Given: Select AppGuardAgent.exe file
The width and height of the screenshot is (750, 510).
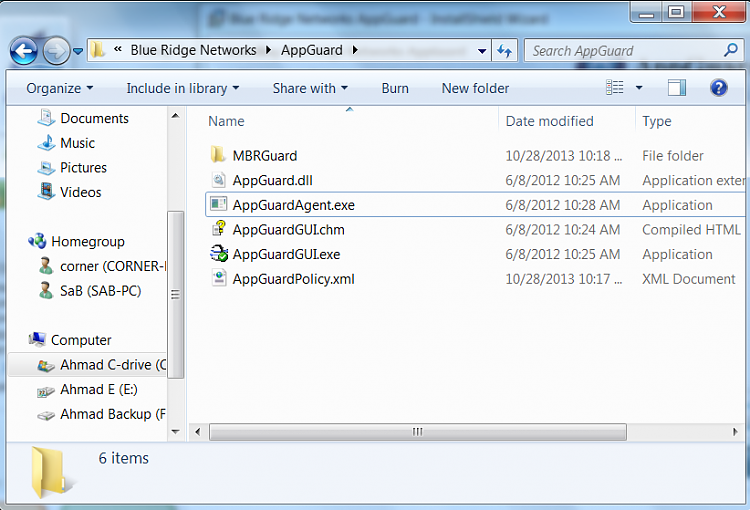Looking at the screenshot, I should click(x=293, y=205).
